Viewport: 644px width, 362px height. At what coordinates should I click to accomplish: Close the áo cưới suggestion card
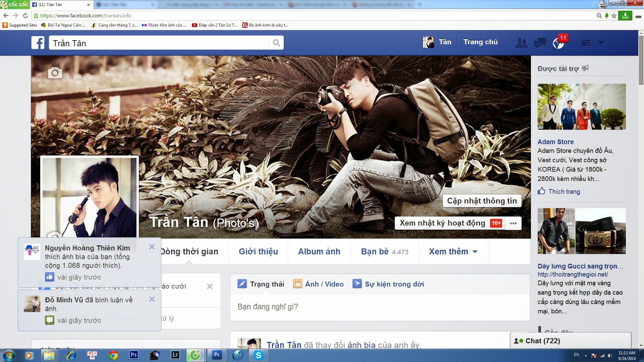[210, 286]
